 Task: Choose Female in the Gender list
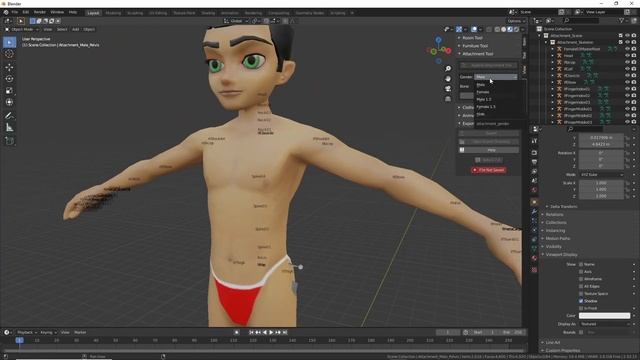[483, 92]
